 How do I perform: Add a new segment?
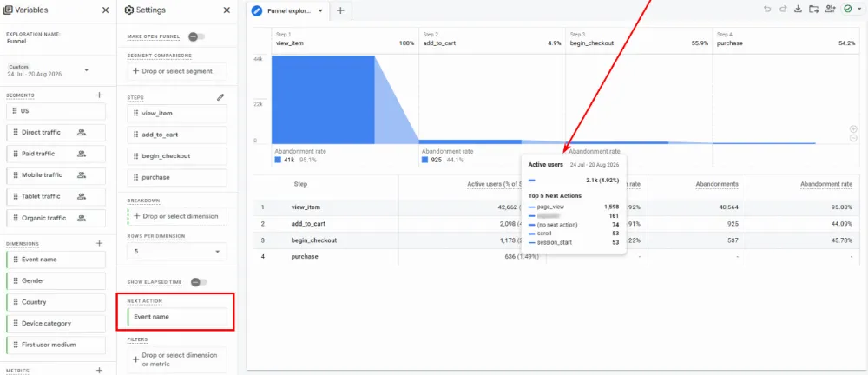point(99,95)
